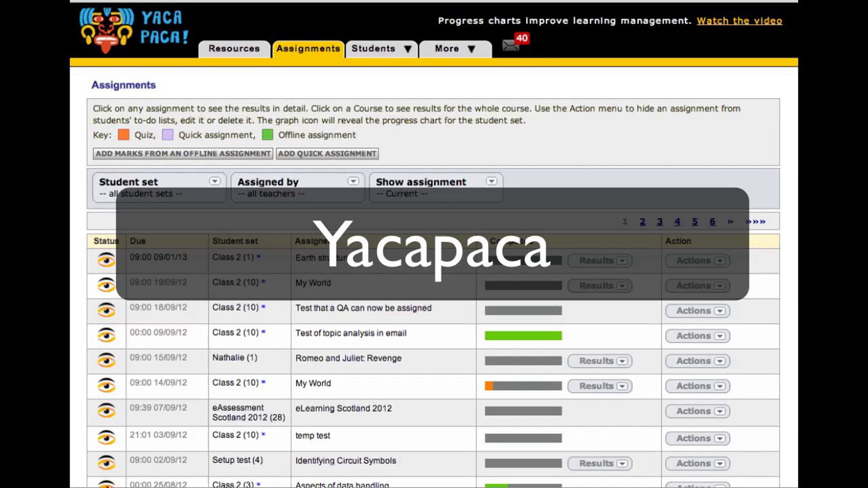This screenshot has width=868, height=488.
Task: Select the Assignments tab
Action: 308,49
